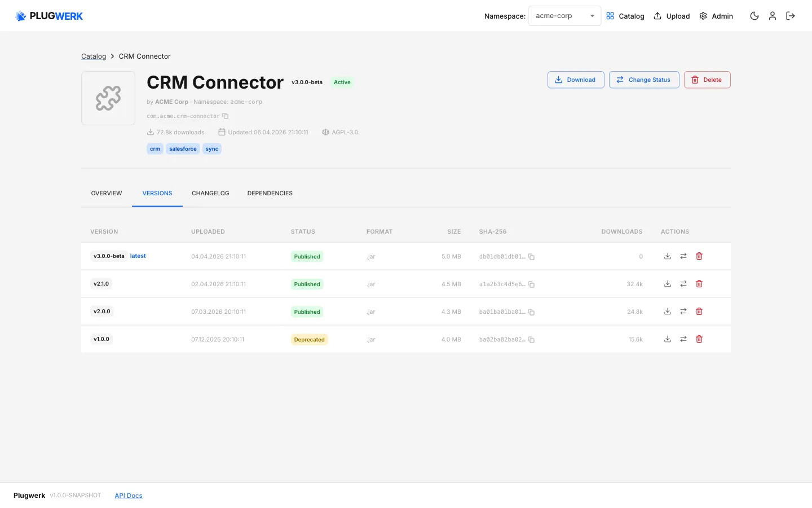Screen dimensions: 812x508
Task: Open the Dependencies tab
Action: pyautogui.click(x=270, y=193)
